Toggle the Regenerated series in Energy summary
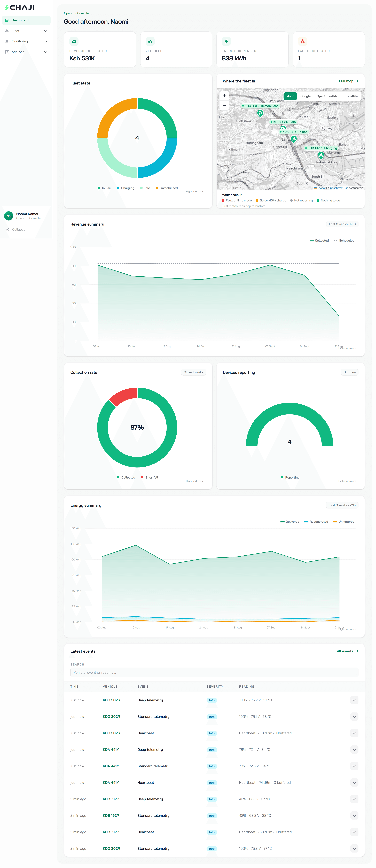Image resolution: width=376 pixels, height=868 pixels. pos(316,522)
